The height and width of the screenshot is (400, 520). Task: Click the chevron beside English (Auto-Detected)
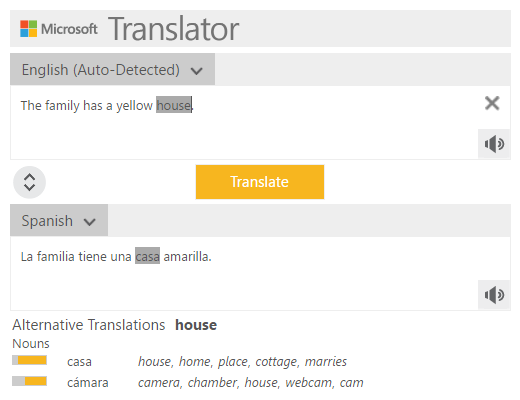coord(196,71)
